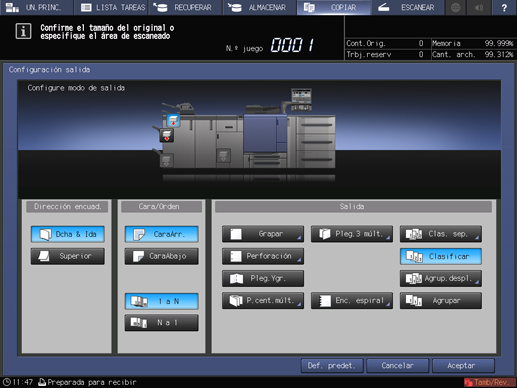Click the Configuración salida title
This screenshot has height=388, width=517.
tap(49, 70)
